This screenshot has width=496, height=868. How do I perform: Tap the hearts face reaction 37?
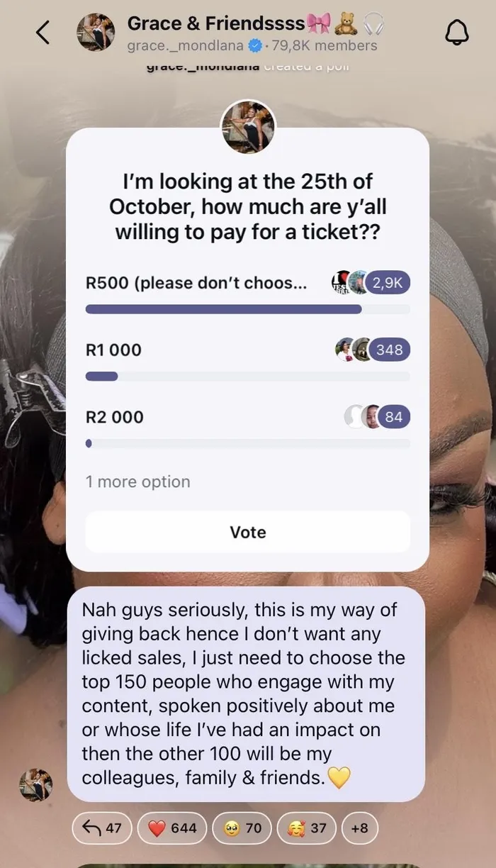(306, 828)
